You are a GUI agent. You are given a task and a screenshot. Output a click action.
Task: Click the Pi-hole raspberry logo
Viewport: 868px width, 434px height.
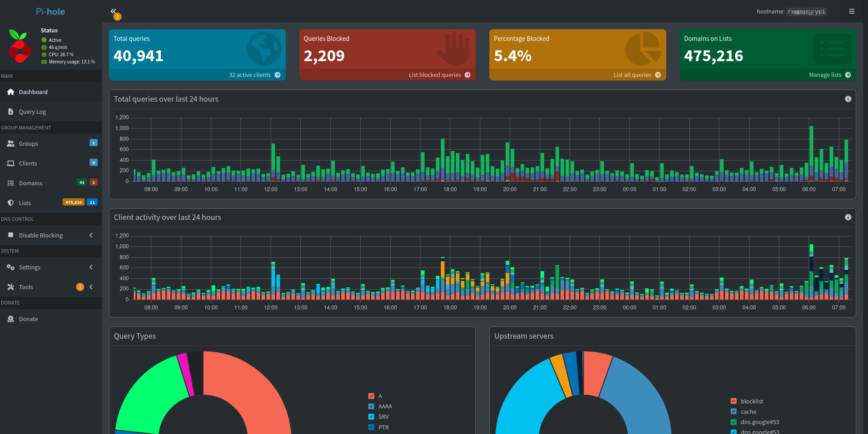tap(19, 46)
